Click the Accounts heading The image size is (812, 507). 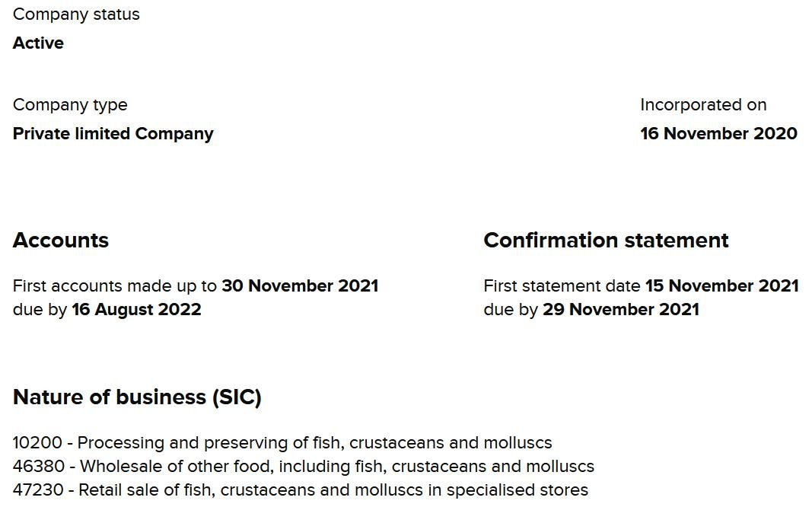coord(61,241)
